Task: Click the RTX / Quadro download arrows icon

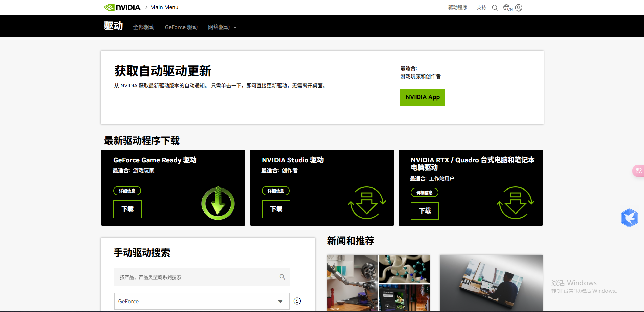Action: tap(516, 203)
